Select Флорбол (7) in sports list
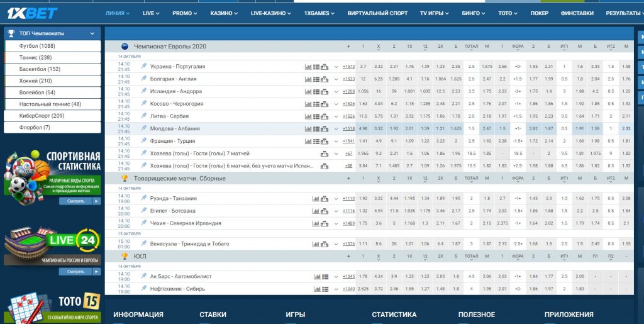644x324 pixels. coord(53,127)
